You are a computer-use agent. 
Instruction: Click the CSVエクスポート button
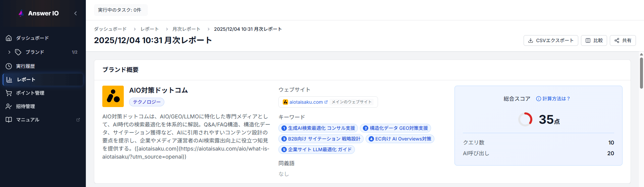click(550, 40)
